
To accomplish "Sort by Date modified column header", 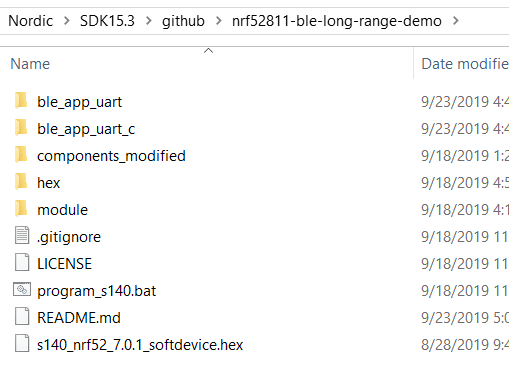I will coord(461,64).
